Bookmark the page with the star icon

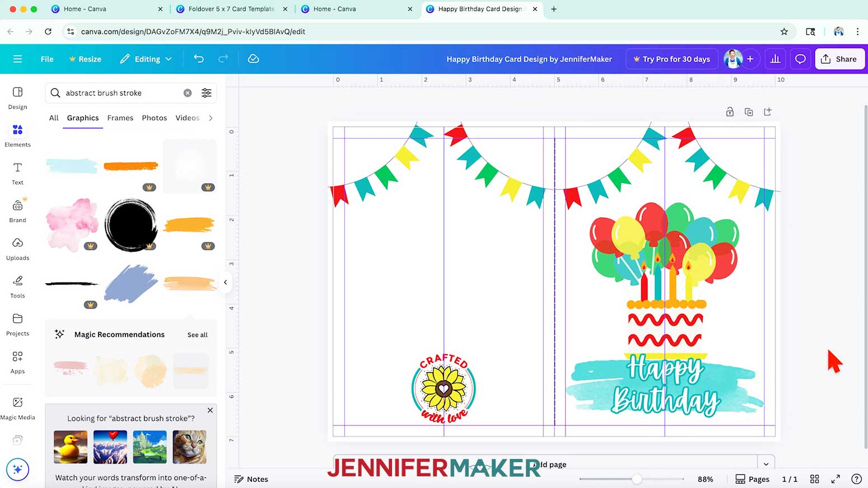784,31
